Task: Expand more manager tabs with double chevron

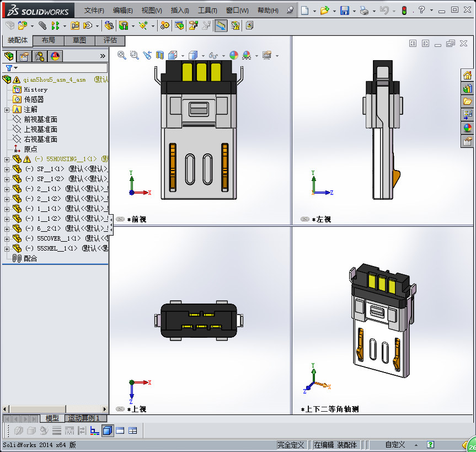Action: point(103,56)
